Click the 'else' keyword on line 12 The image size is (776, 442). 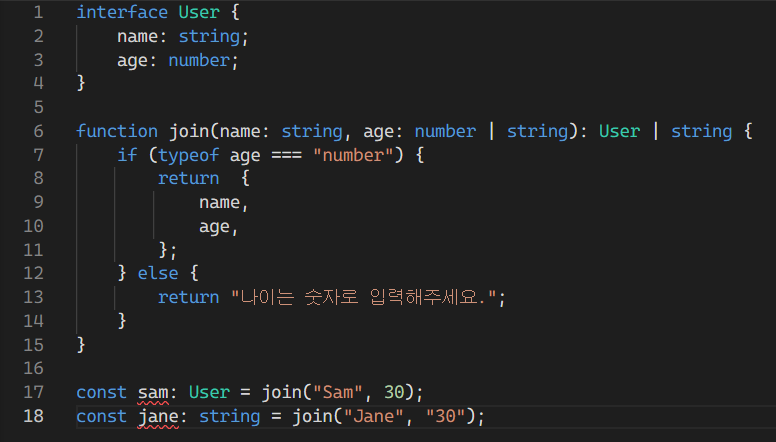pos(158,273)
